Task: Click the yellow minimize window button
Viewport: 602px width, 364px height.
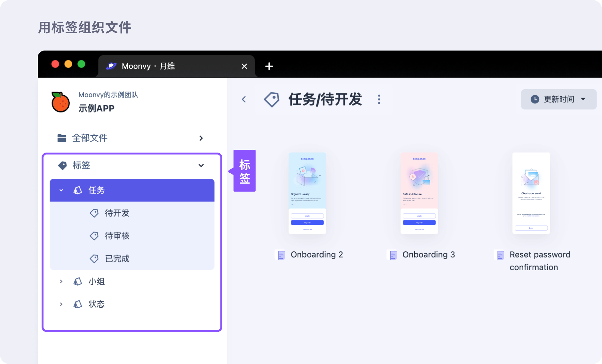Action: coord(68,64)
